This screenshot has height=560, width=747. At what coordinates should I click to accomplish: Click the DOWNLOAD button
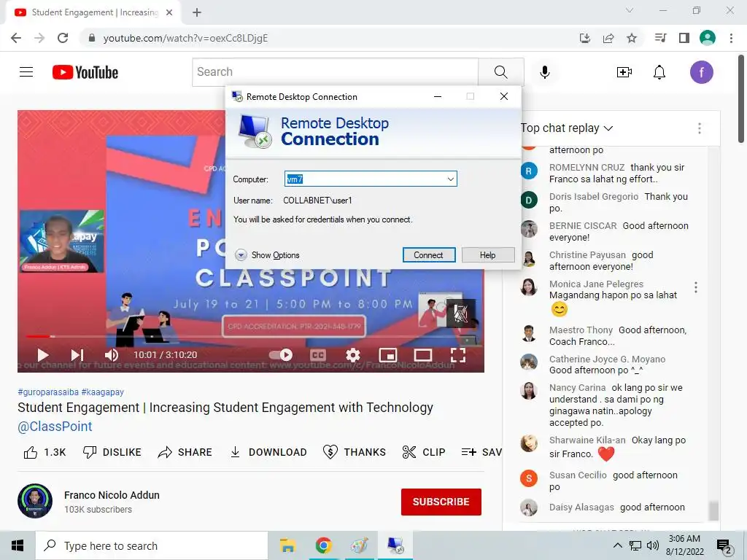pos(268,452)
